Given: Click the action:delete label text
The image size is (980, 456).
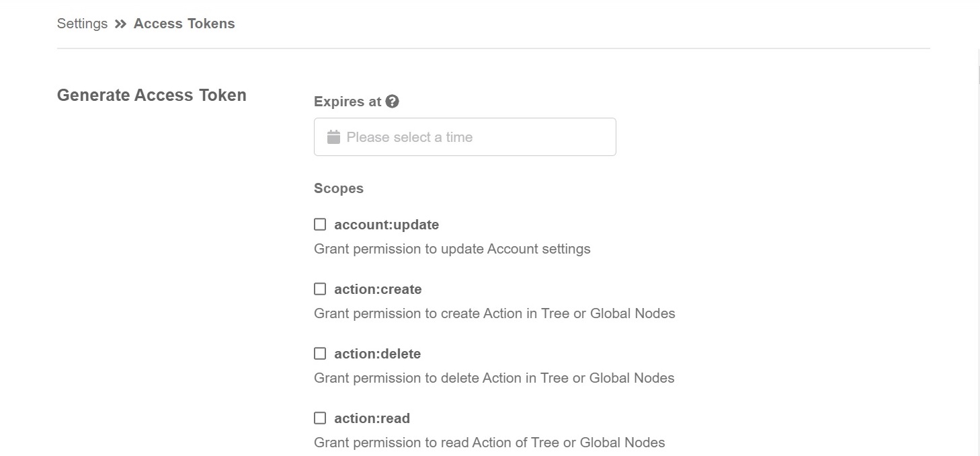Looking at the screenshot, I should 377,354.
